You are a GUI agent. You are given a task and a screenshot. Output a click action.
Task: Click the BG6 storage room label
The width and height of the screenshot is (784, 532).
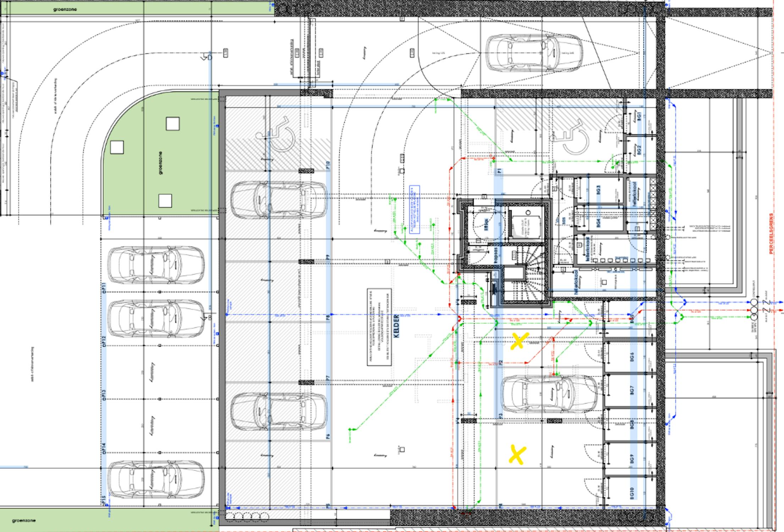[632, 358]
